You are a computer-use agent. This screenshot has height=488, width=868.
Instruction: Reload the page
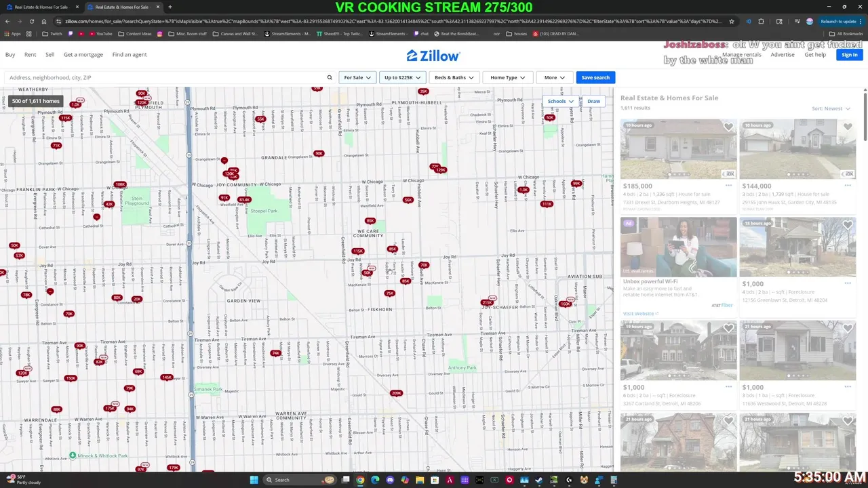click(x=31, y=21)
